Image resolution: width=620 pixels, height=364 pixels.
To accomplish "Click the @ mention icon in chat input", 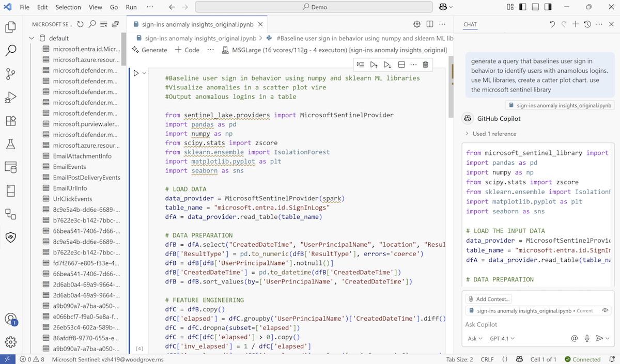I will pos(575,339).
